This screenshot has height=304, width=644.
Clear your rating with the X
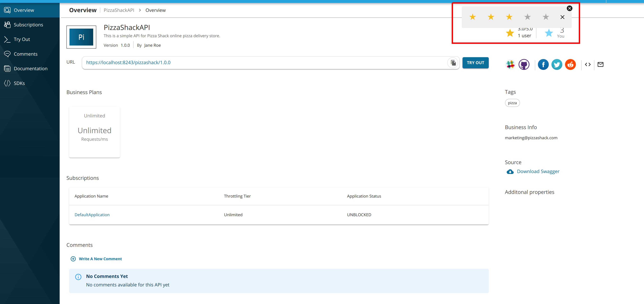point(562,17)
